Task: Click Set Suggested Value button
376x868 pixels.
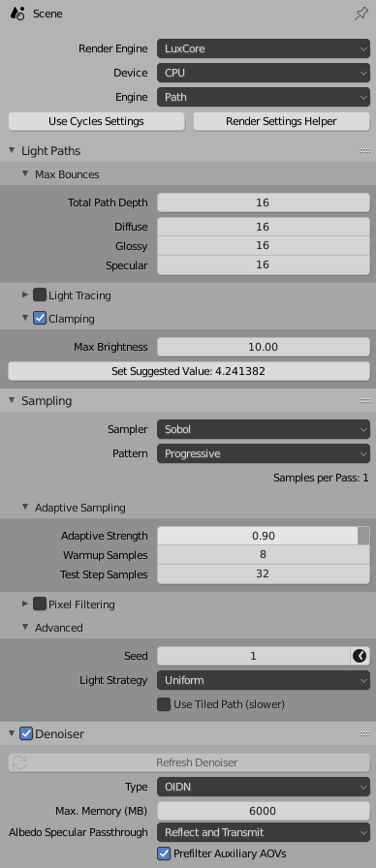Action: (189, 371)
